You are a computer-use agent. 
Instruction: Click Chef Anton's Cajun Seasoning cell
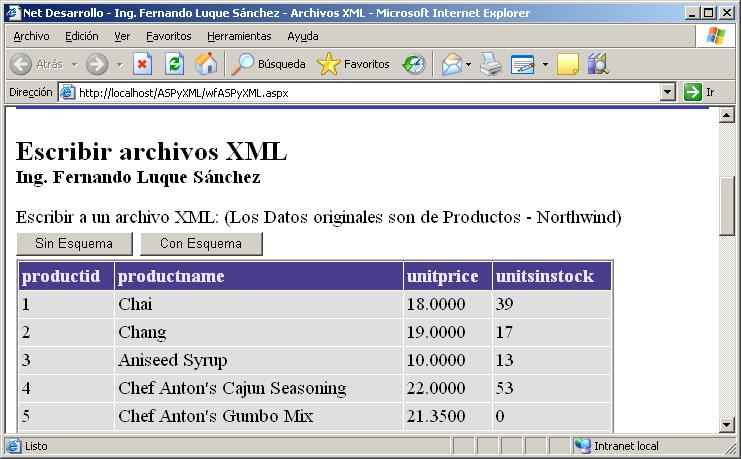[258, 388]
